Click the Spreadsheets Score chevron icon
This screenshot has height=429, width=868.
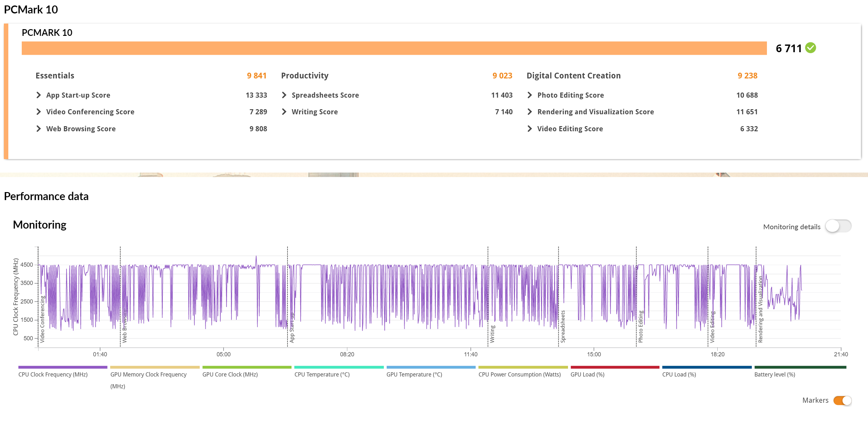[284, 95]
